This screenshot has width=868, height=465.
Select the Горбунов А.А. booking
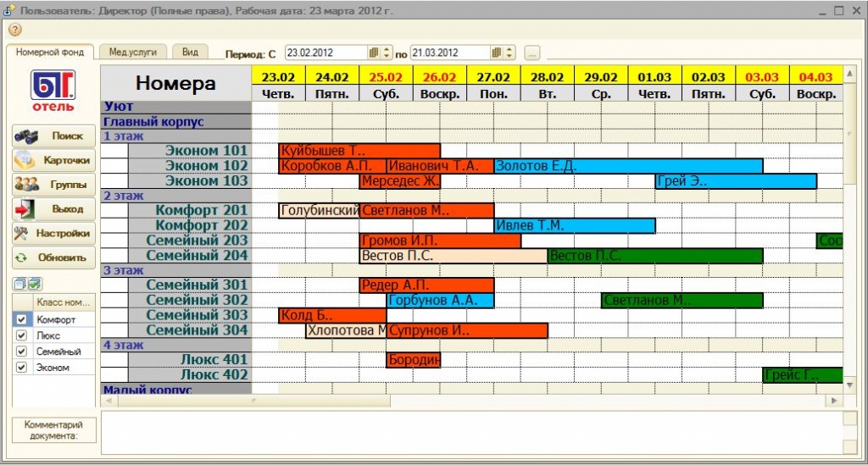440,300
